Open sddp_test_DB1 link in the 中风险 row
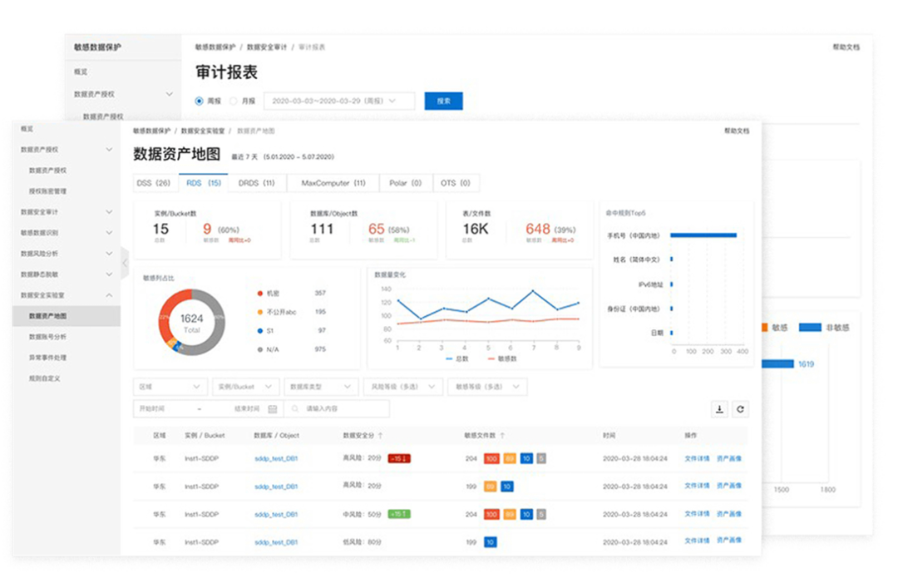 coord(276,515)
